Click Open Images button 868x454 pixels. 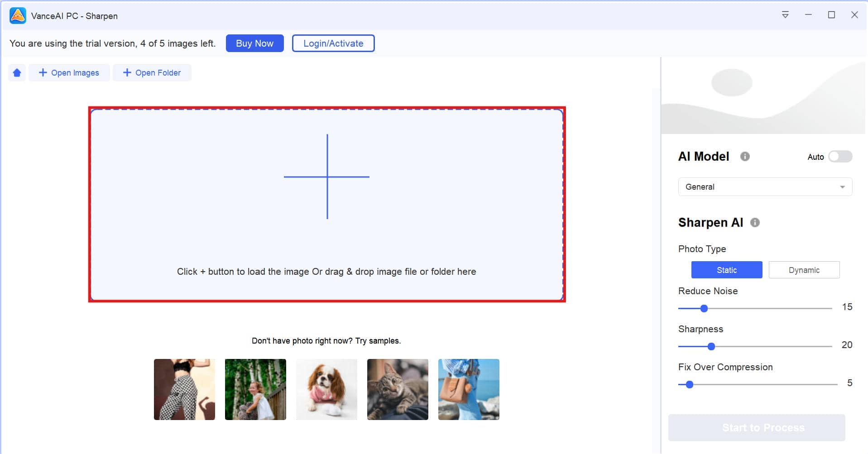(x=69, y=72)
